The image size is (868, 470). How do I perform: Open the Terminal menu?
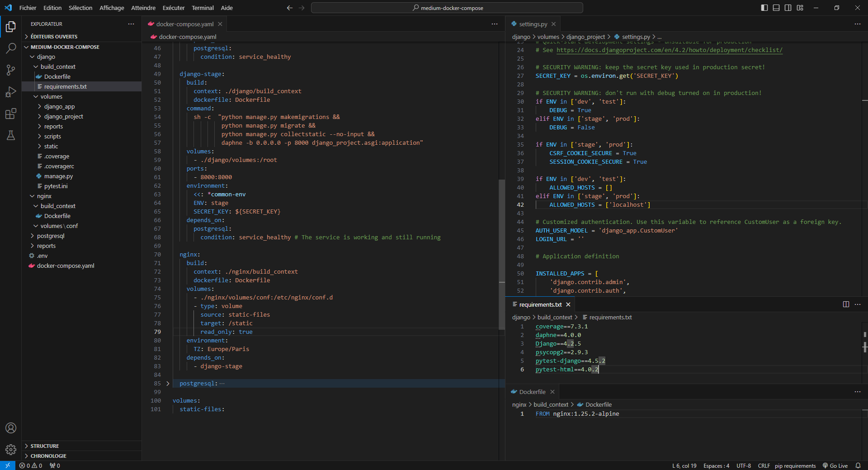pyautogui.click(x=202, y=8)
